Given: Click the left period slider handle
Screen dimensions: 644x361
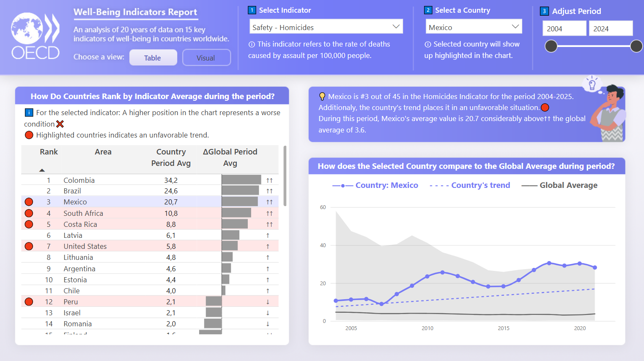Looking at the screenshot, I should [x=551, y=46].
